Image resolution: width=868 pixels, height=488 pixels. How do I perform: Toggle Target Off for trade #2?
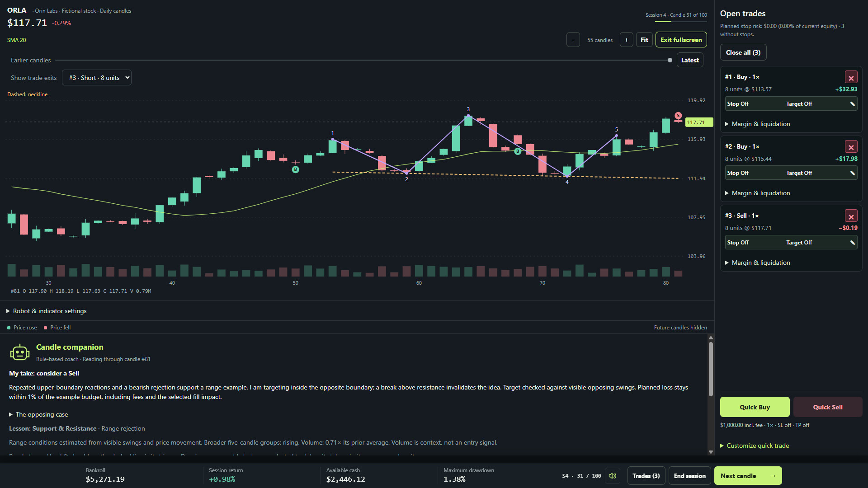799,173
